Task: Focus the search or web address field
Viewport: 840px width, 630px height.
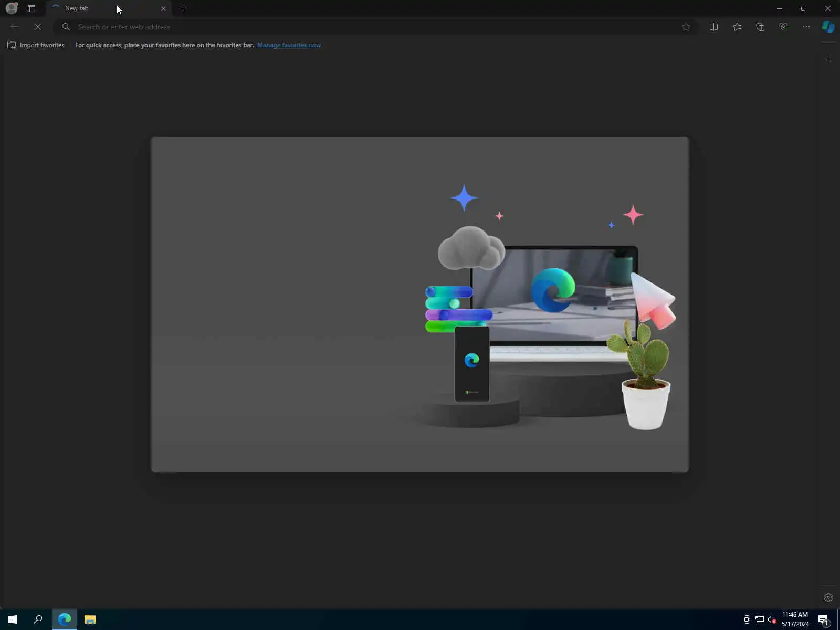Action: 375,27
